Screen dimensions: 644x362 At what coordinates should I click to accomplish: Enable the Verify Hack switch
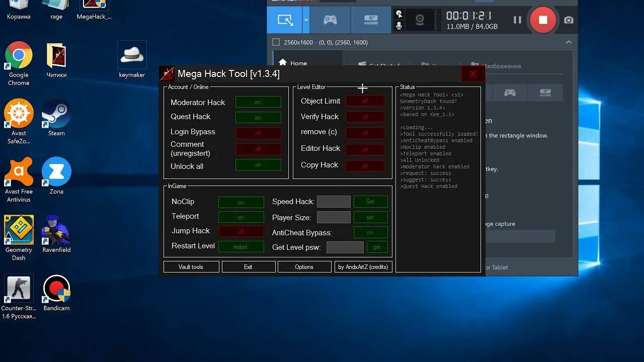click(365, 117)
